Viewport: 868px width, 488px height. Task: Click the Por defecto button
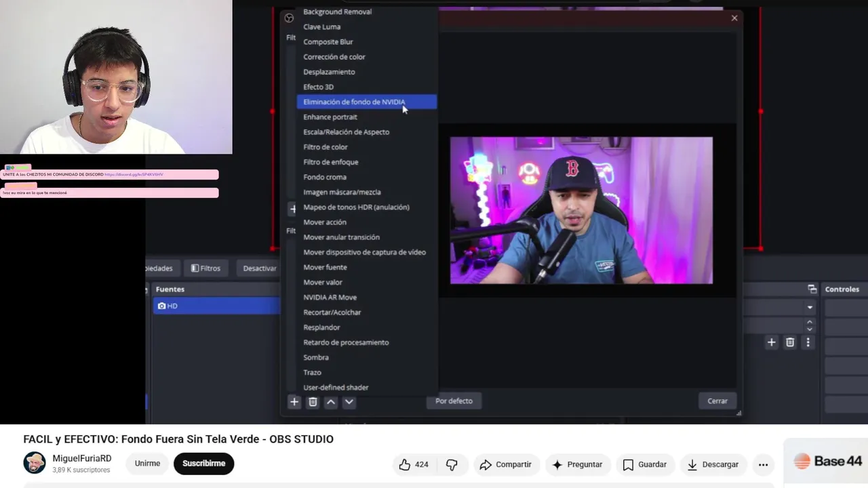click(x=454, y=401)
